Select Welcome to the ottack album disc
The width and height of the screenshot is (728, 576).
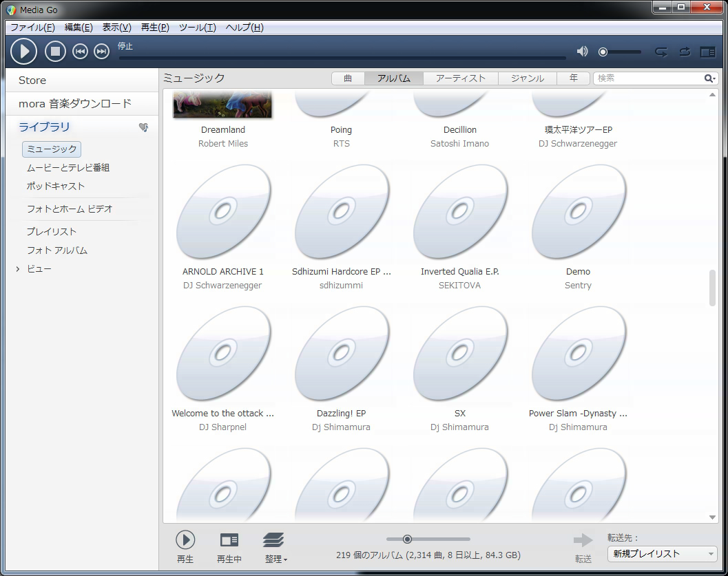tap(223, 354)
